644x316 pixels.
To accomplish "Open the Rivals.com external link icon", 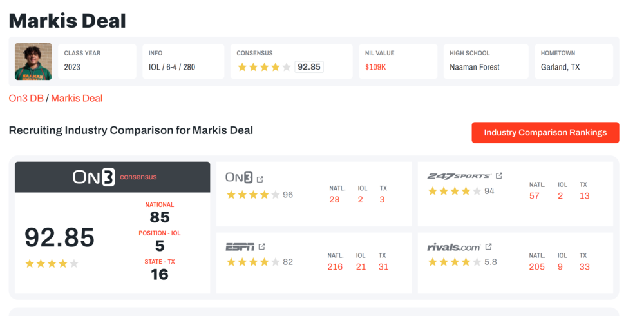I will tap(489, 246).
